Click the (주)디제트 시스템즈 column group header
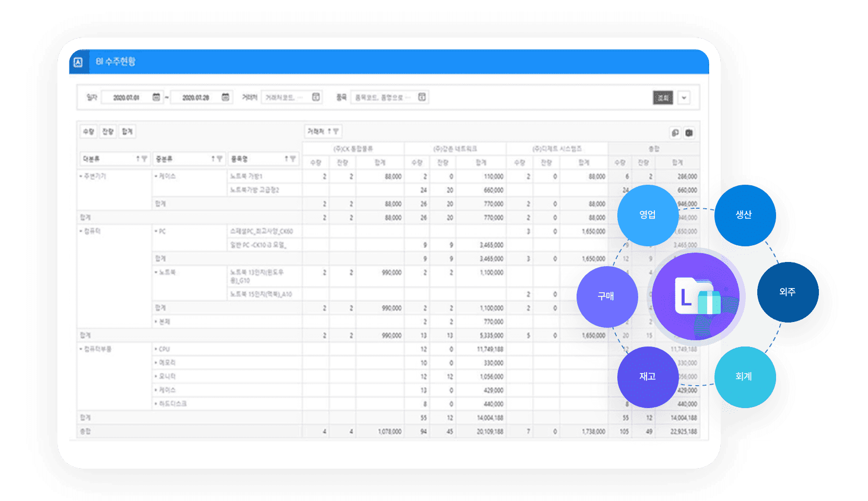 557,149
